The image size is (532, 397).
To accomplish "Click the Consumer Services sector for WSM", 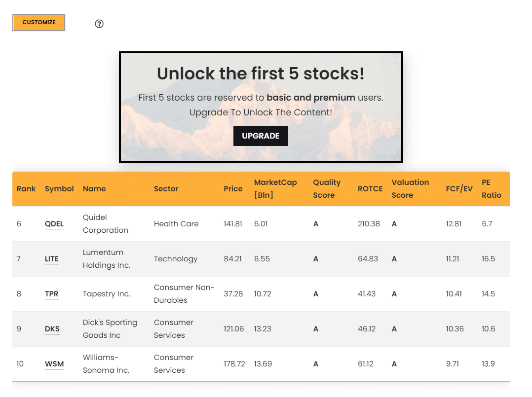I will 174,364.
